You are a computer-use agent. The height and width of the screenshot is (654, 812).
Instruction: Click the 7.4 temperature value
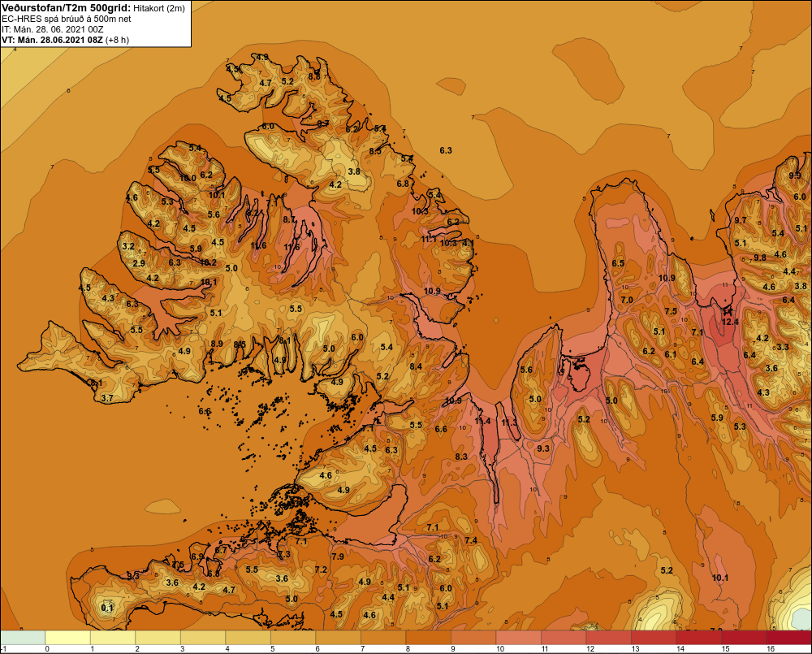471,540
